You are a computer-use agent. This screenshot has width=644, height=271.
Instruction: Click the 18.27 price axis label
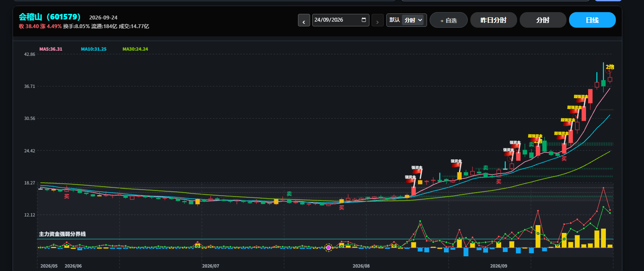30,183
